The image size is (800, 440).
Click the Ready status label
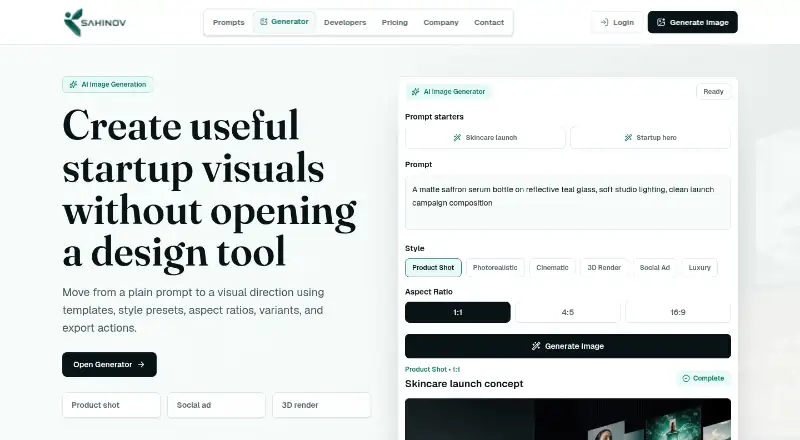(x=713, y=92)
